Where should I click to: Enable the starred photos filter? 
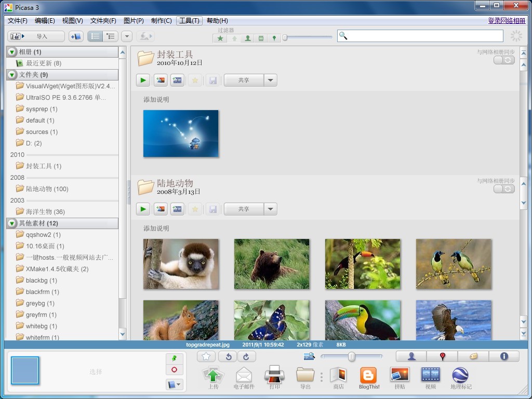point(221,38)
